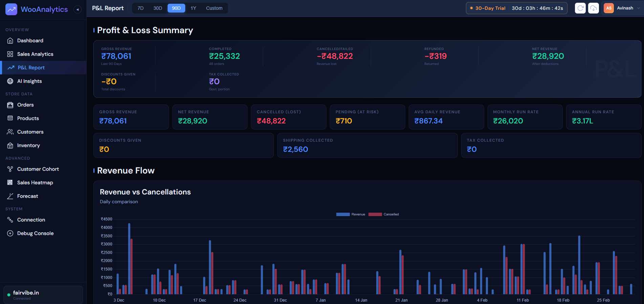Screen dimensions: 644x304
Task: Collapse the sidebar with the arrow button
Action: pos(78,9)
